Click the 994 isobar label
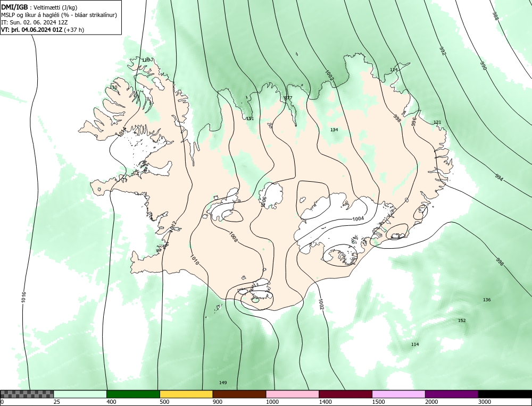This screenshot has width=532, height=406. (499, 177)
